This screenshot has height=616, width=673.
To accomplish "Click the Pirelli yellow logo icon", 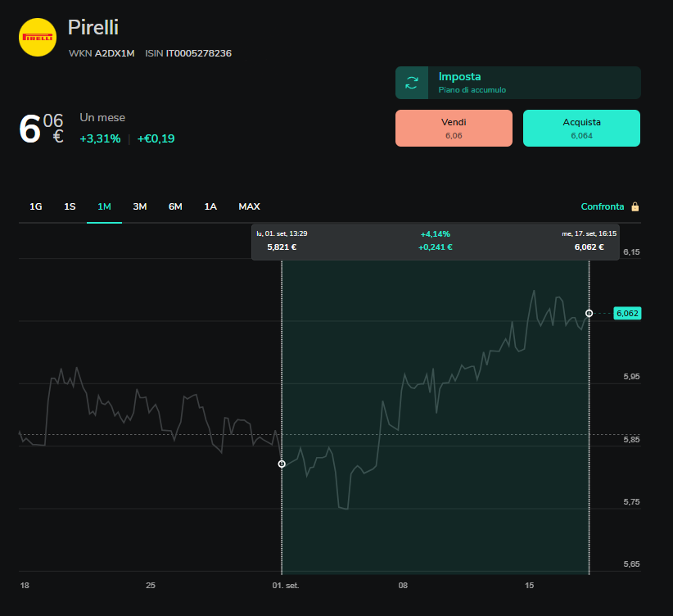I will (38, 38).
